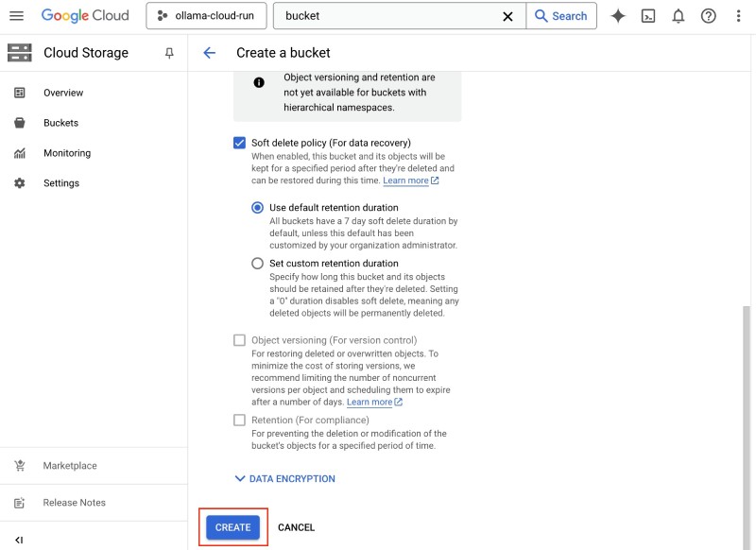Open the notifications bell
This screenshot has width=756, height=550.
[x=679, y=16]
